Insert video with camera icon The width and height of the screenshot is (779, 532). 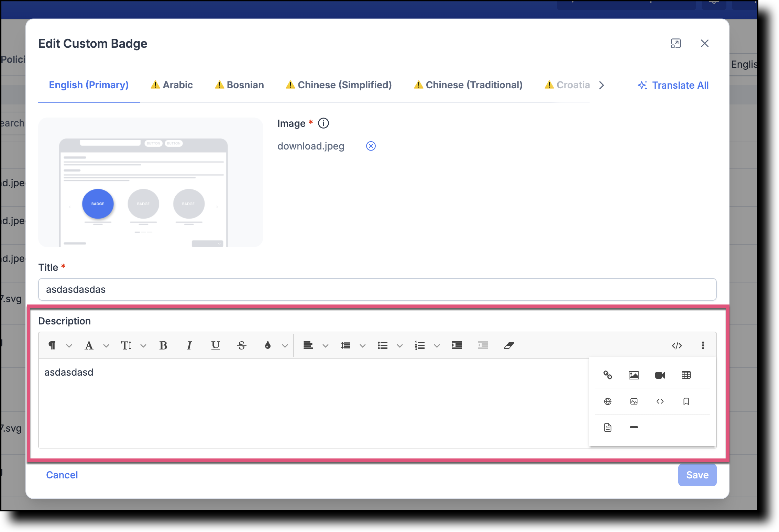point(660,375)
